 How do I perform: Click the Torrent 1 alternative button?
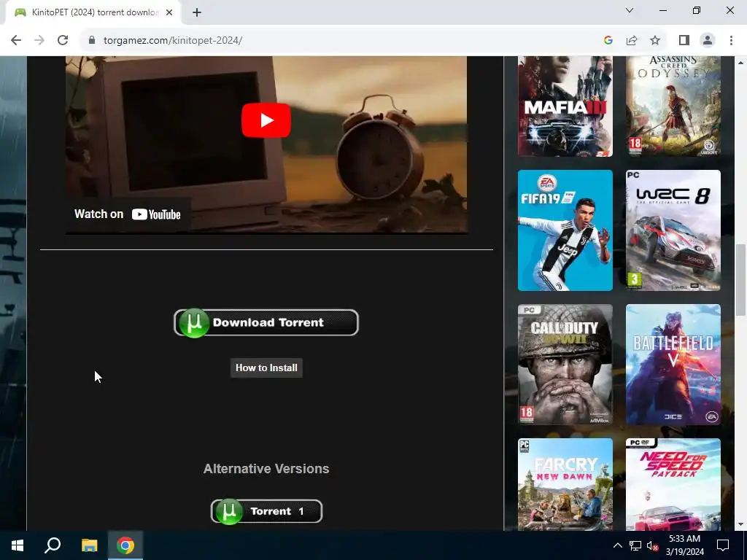point(266,511)
